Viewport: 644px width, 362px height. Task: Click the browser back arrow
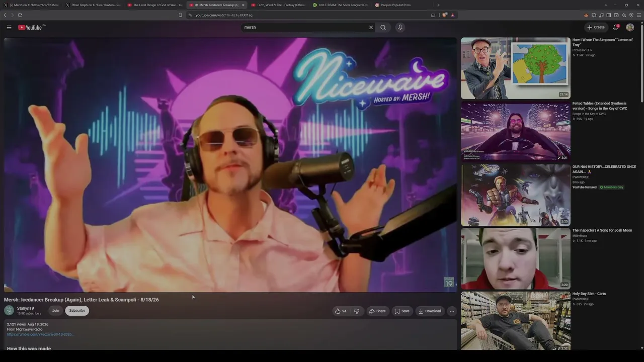pyautogui.click(x=5, y=15)
